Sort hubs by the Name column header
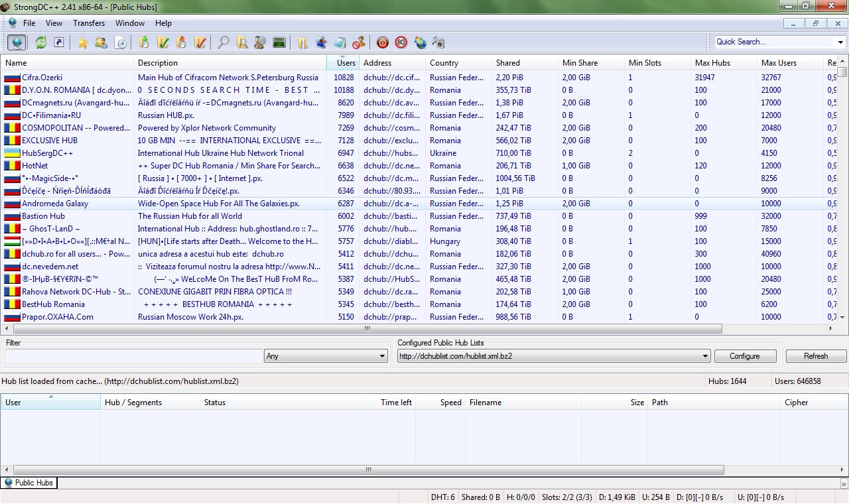Screen dimensions: 849x504 tap(68, 63)
